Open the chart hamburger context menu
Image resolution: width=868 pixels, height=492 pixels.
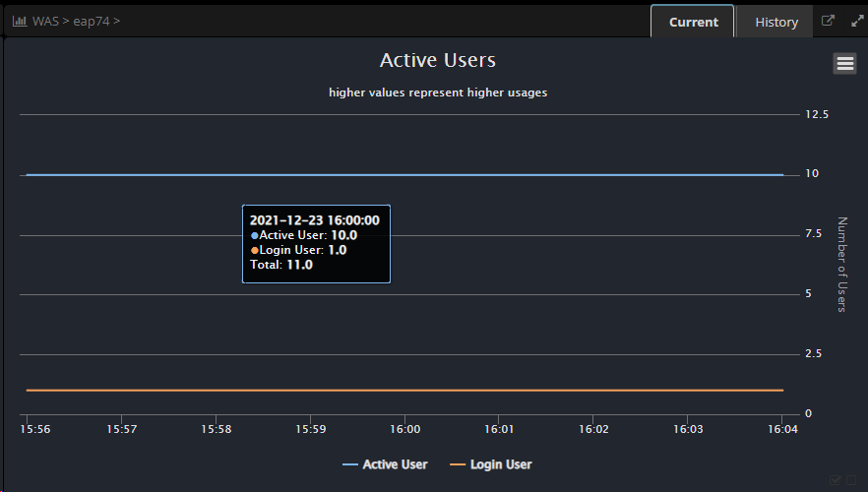coord(844,64)
